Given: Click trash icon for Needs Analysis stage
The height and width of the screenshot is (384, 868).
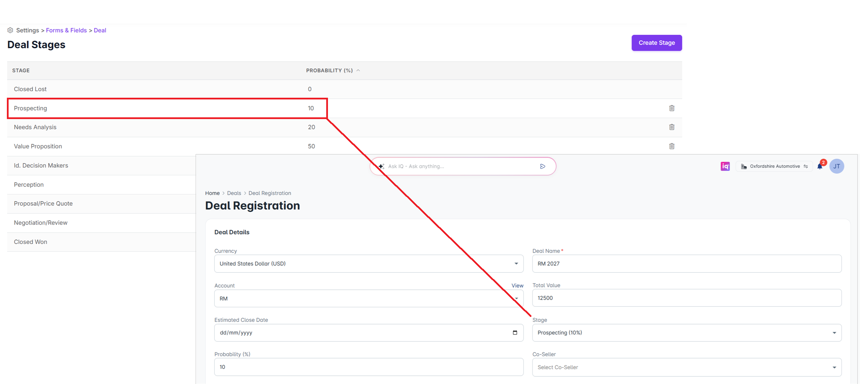Looking at the screenshot, I should [x=672, y=127].
